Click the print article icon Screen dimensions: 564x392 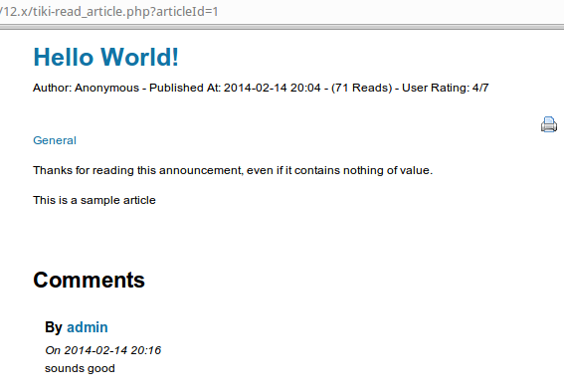coord(549,124)
